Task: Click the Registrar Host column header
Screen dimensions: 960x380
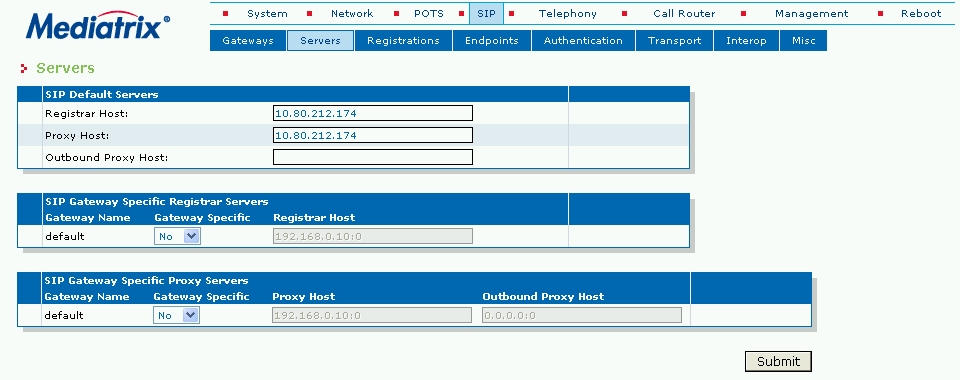Action: (x=314, y=217)
